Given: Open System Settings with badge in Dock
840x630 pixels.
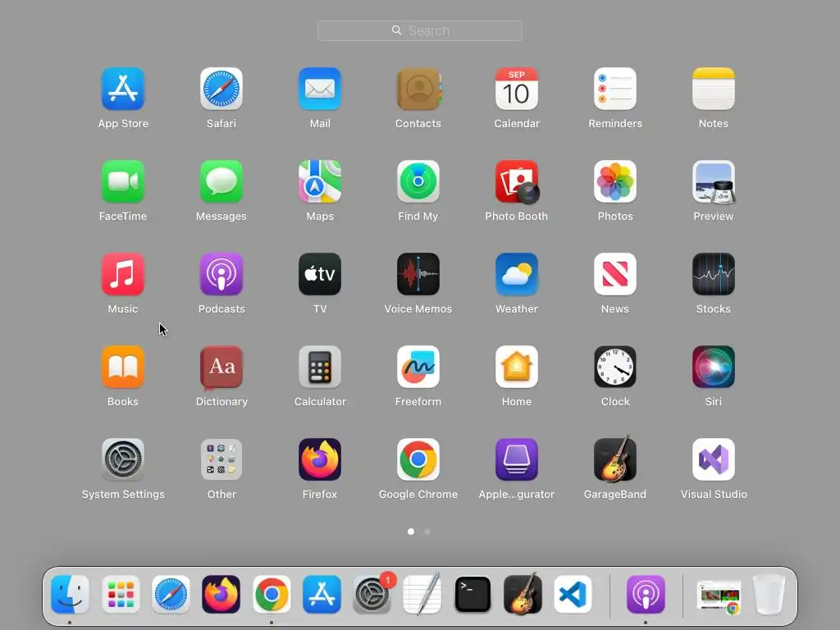Looking at the screenshot, I should click(x=372, y=595).
